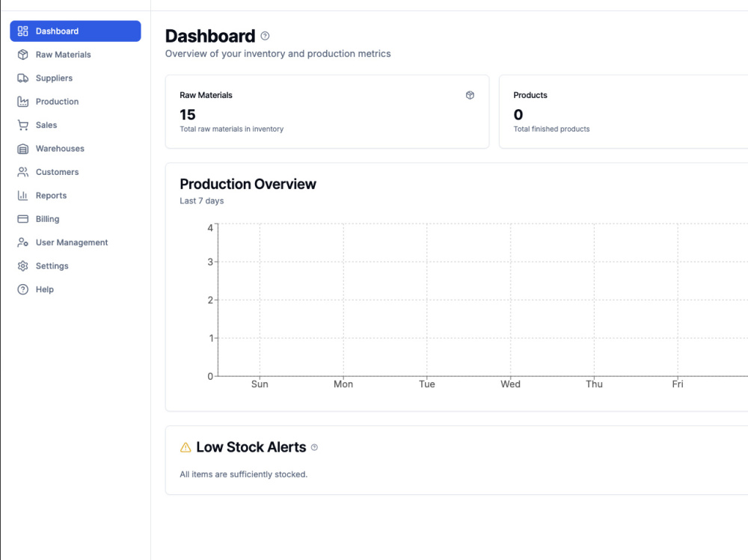Click the package icon on Raw Materials card
The image size is (748, 560).
tap(470, 95)
